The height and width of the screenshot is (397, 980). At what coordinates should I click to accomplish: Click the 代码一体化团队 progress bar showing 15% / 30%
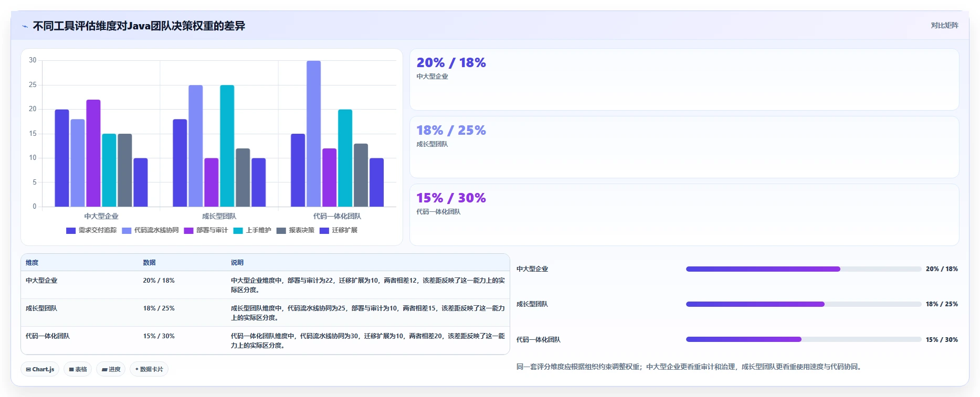[x=804, y=339]
